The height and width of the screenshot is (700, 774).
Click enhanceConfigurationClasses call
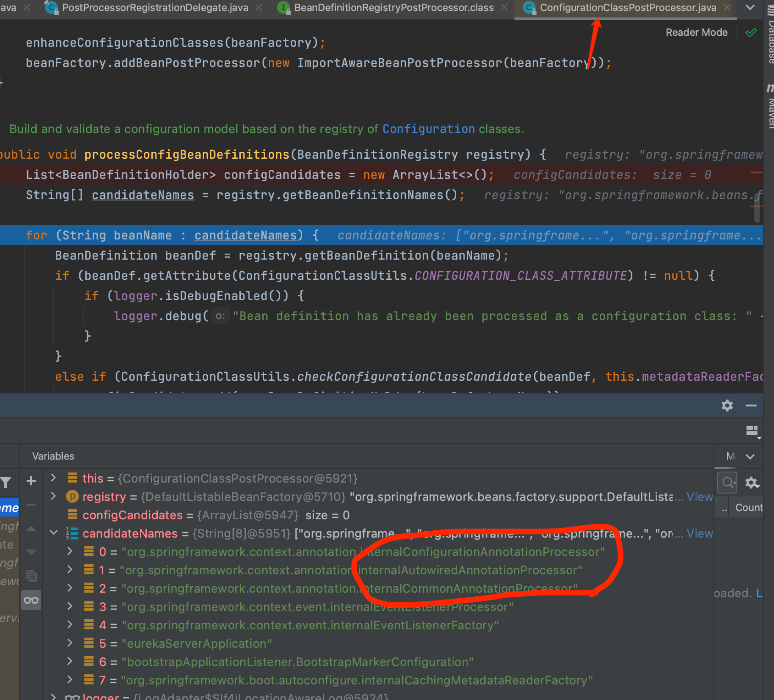click(x=124, y=43)
